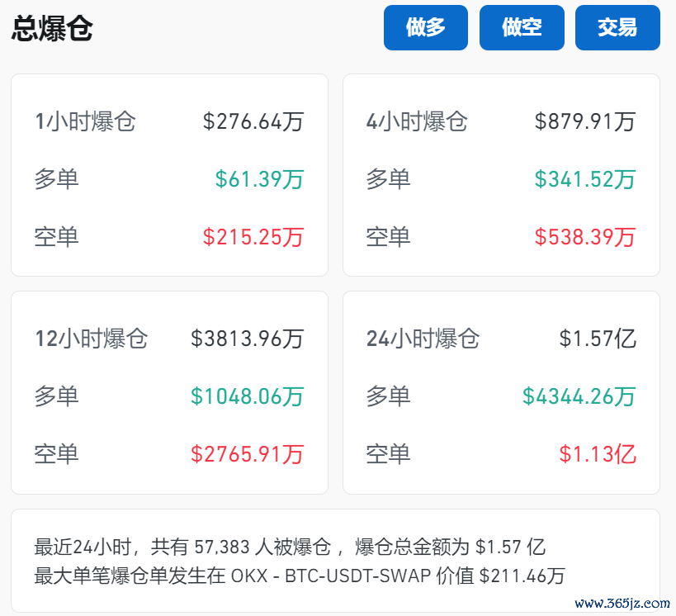Click the OKX - BTC-USDT-SWAP line
This screenshot has width=676, height=616.
coord(300,576)
